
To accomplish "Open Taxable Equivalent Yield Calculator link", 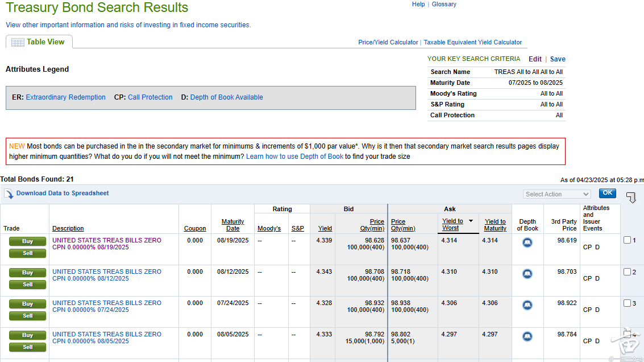I will click(473, 42).
